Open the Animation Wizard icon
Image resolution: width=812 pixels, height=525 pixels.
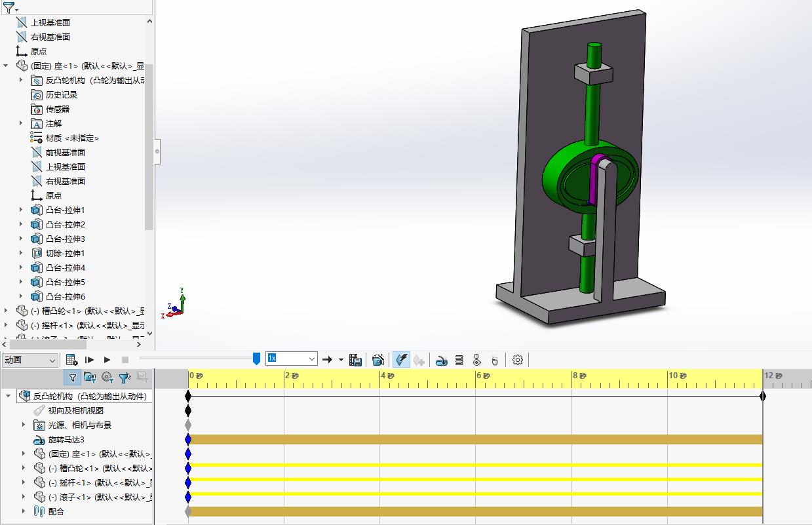[x=378, y=359]
